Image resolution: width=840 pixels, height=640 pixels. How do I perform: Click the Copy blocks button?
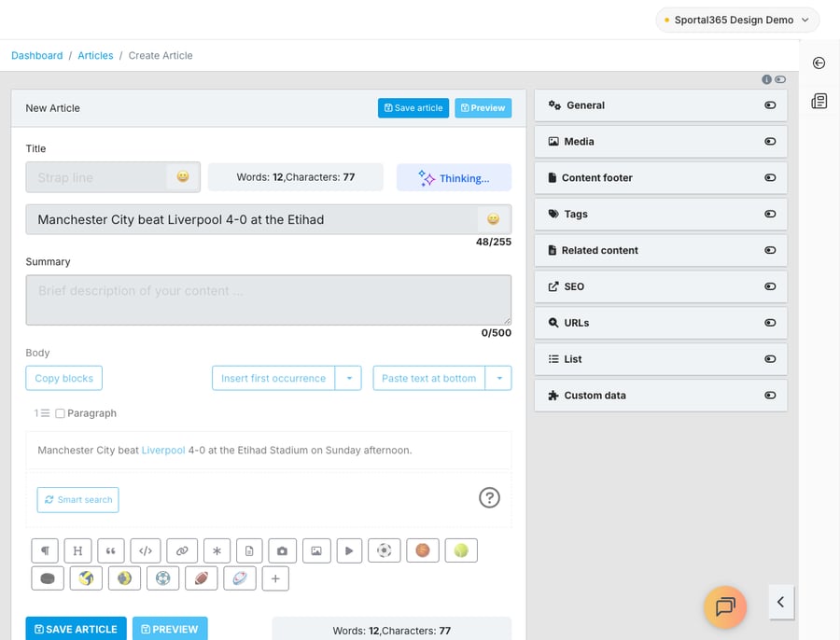click(63, 378)
